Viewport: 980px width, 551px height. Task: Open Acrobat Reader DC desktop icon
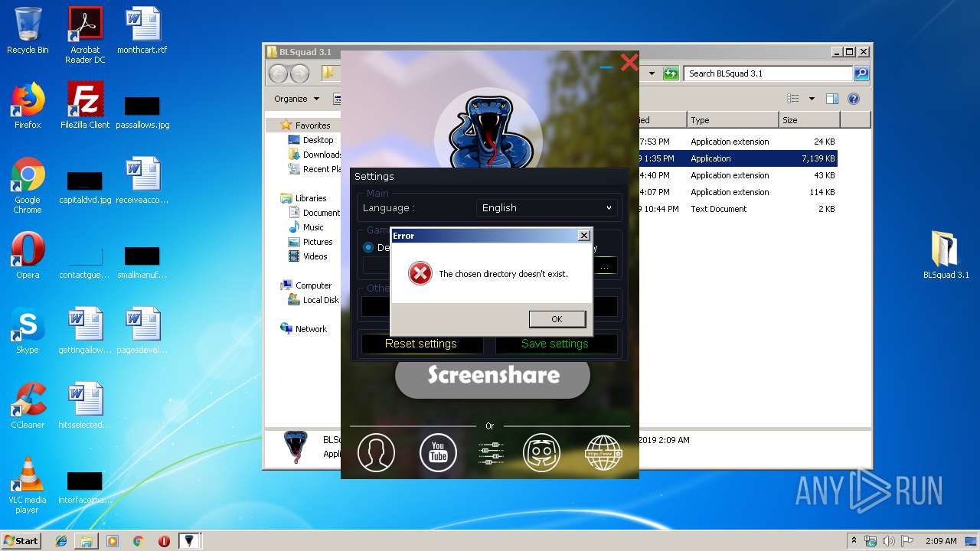85,35
